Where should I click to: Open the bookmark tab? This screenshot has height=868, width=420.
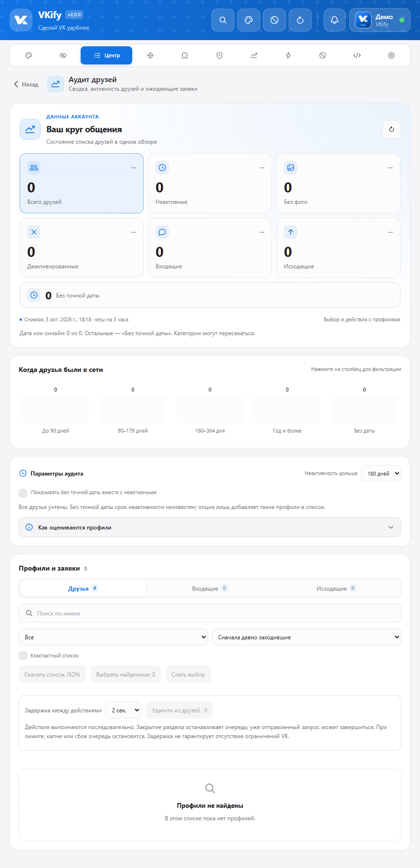pos(185,55)
